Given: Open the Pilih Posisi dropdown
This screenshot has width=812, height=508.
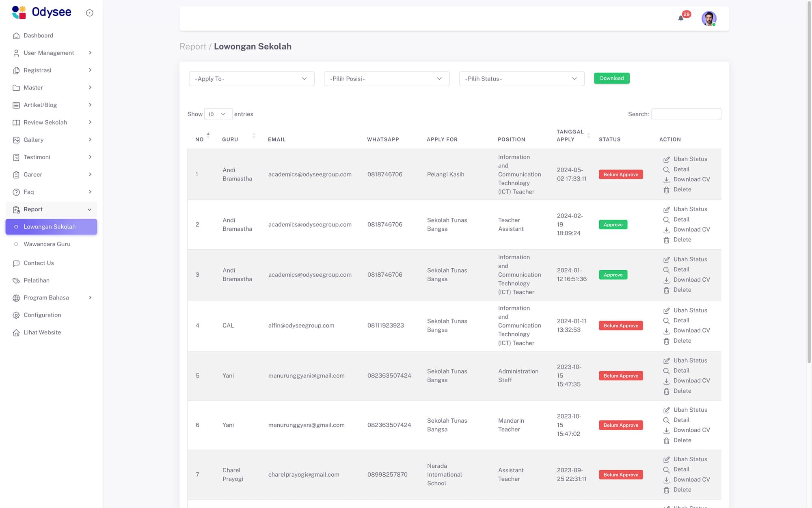Looking at the screenshot, I should (386, 79).
